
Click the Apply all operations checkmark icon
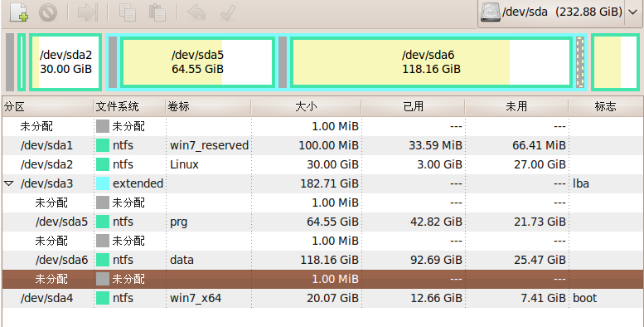click(227, 12)
